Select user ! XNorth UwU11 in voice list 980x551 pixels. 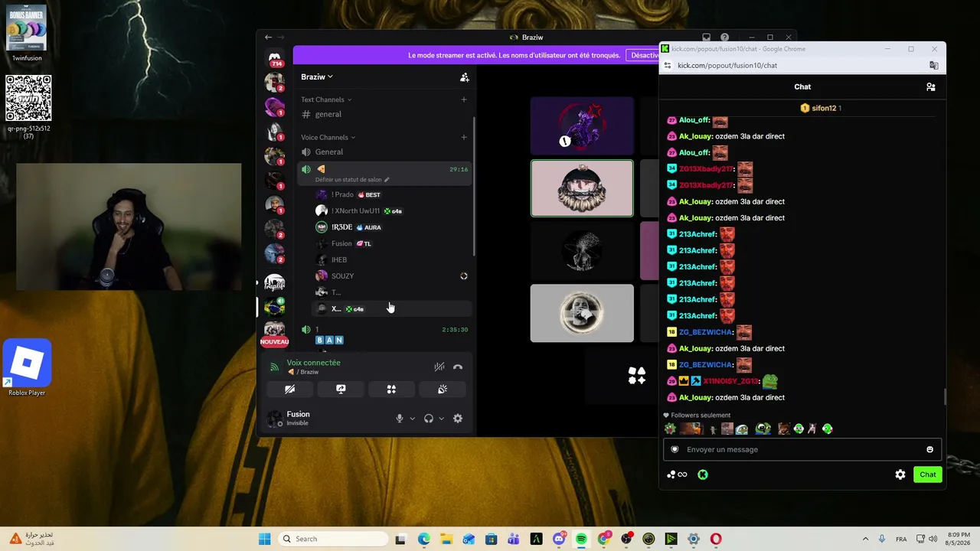[x=392, y=211]
